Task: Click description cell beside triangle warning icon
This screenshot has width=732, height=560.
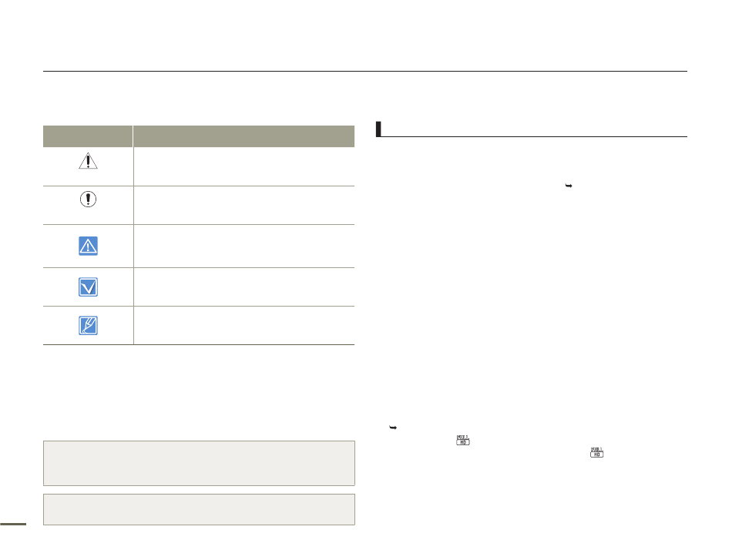Action: tap(244, 166)
